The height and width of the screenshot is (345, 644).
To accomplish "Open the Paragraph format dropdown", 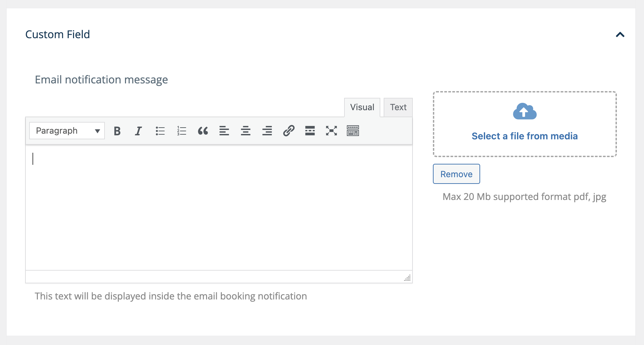I will (67, 131).
